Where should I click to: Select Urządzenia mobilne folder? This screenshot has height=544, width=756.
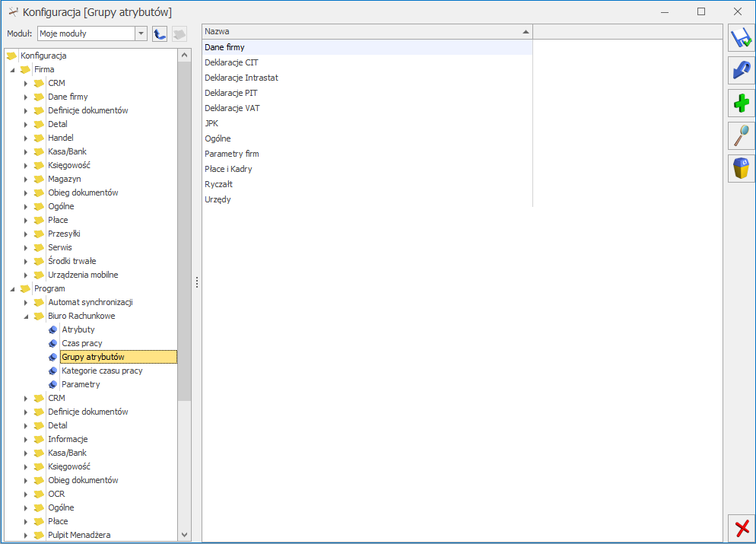(x=83, y=275)
